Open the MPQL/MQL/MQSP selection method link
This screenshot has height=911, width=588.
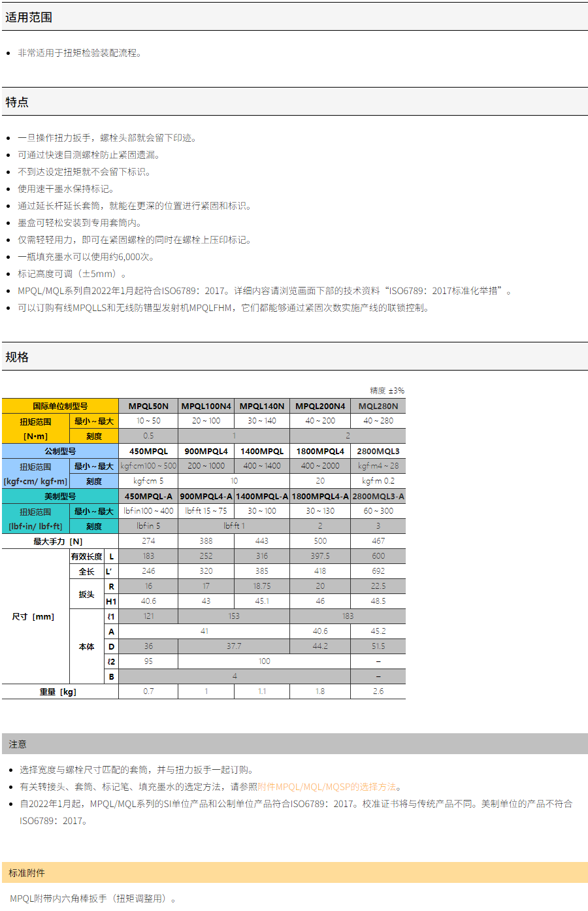327,787
